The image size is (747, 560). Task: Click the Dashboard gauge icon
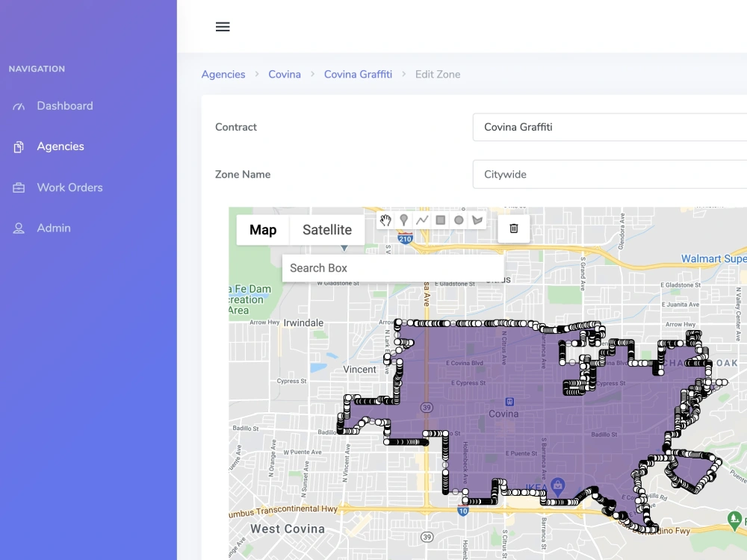(x=19, y=106)
